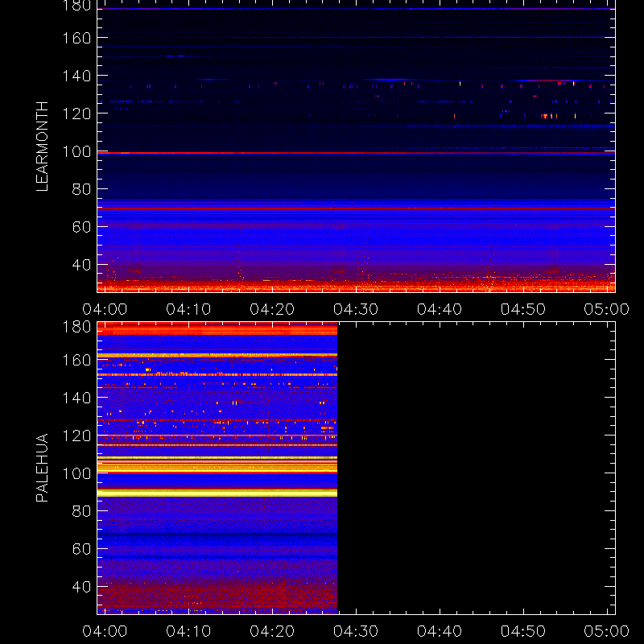Click the 04:00 time label under the Learmonth plot
The image size is (644, 644).
(x=105, y=309)
